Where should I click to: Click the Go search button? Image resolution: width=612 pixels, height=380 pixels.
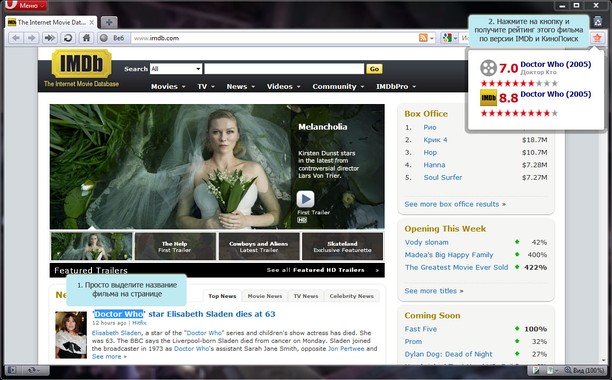click(x=374, y=69)
